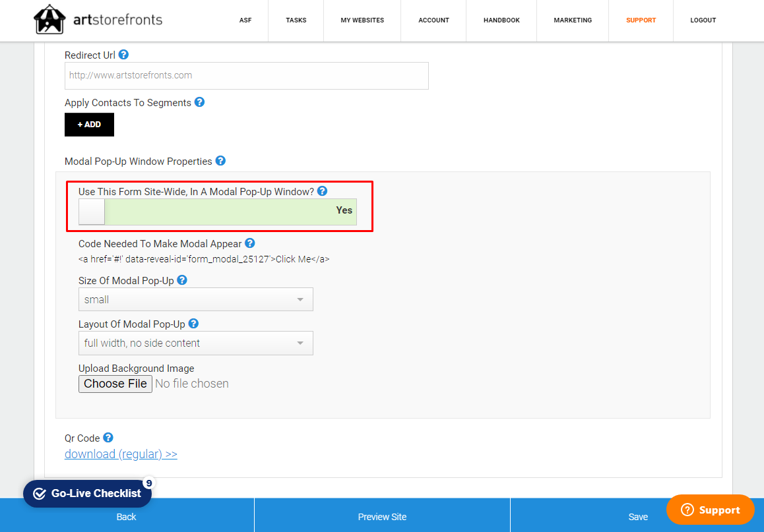Viewport: 764px width, 532px height.
Task: Go to the Tasks menu item
Action: point(296,20)
